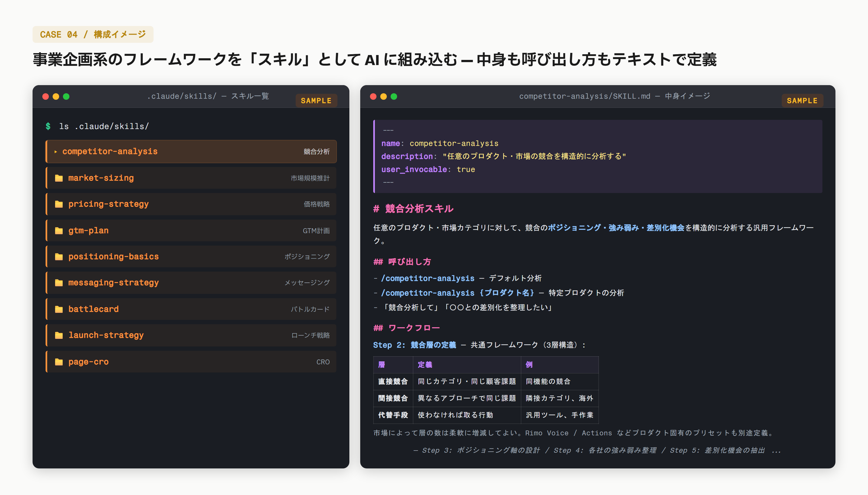Click the messaging-strategy folder icon
Viewport: 868px width, 495px height.
(x=59, y=283)
